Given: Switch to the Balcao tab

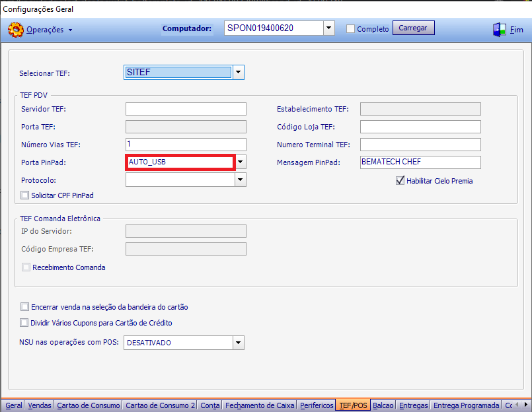Looking at the screenshot, I should (x=383, y=405).
